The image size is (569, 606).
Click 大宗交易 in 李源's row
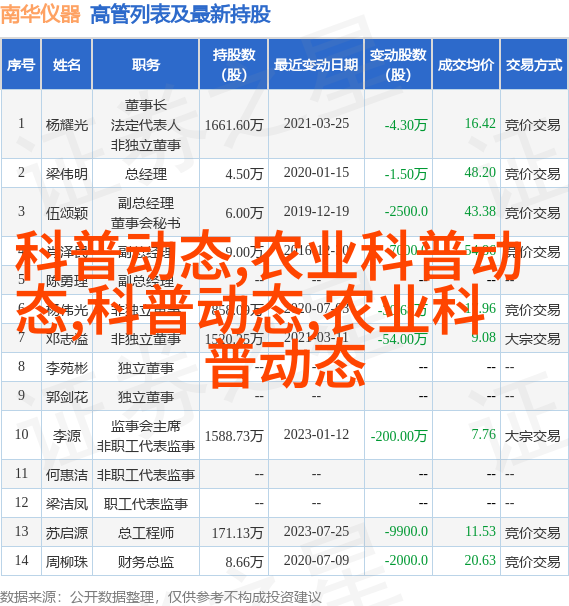pyautogui.click(x=532, y=436)
